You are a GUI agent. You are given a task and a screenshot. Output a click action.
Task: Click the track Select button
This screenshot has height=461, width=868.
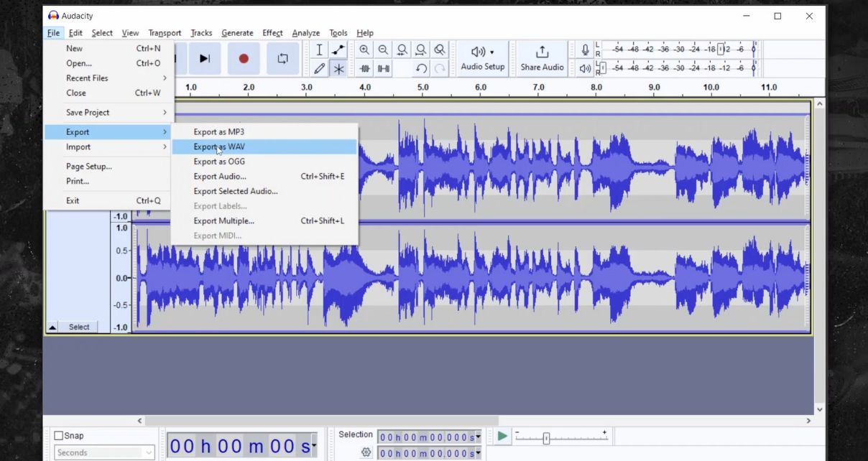[x=79, y=327]
